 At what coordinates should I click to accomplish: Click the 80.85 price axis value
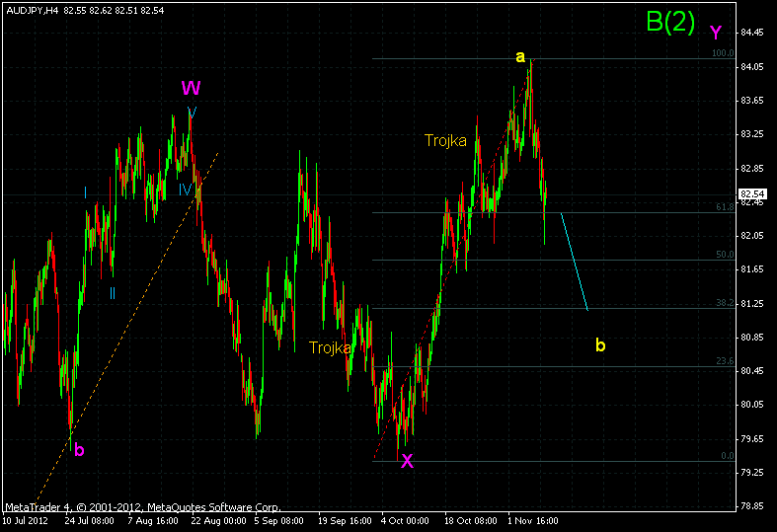pos(752,338)
